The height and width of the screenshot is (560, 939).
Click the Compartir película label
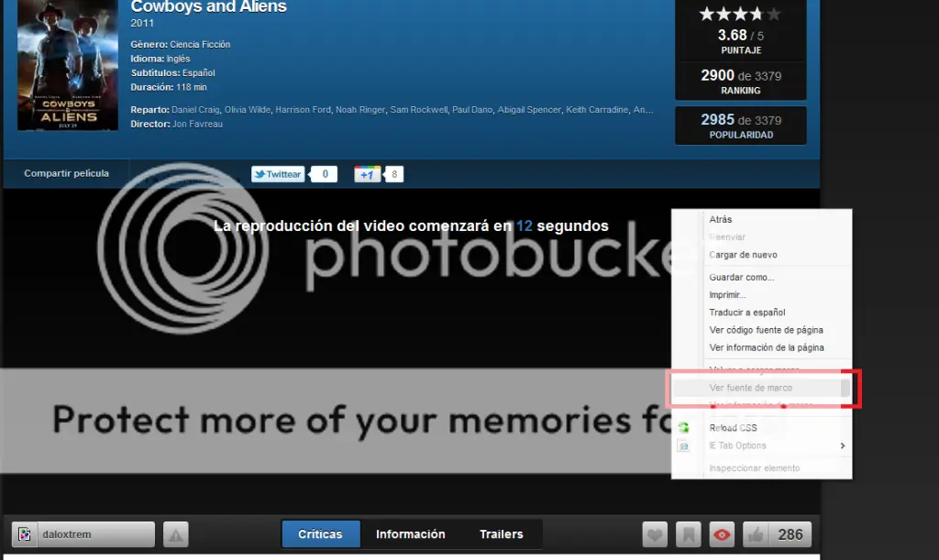(66, 173)
